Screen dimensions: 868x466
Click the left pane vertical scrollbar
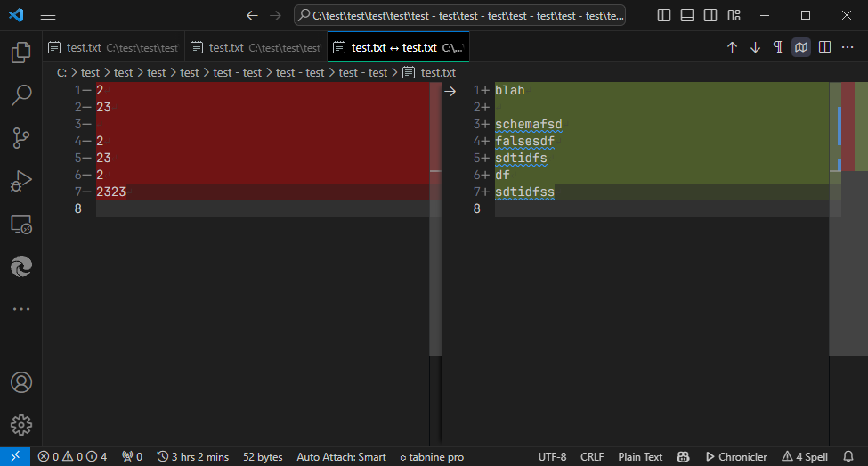(435, 219)
